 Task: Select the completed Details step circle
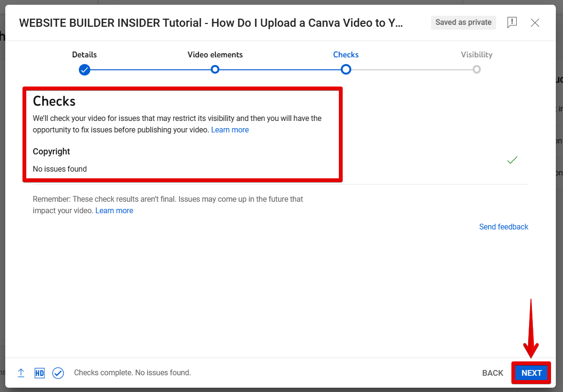[85, 70]
